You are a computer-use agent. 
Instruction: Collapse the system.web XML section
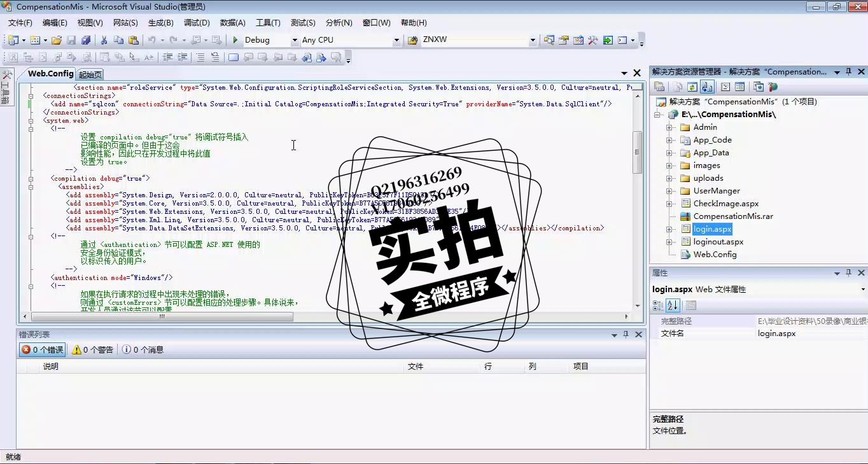point(31,120)
